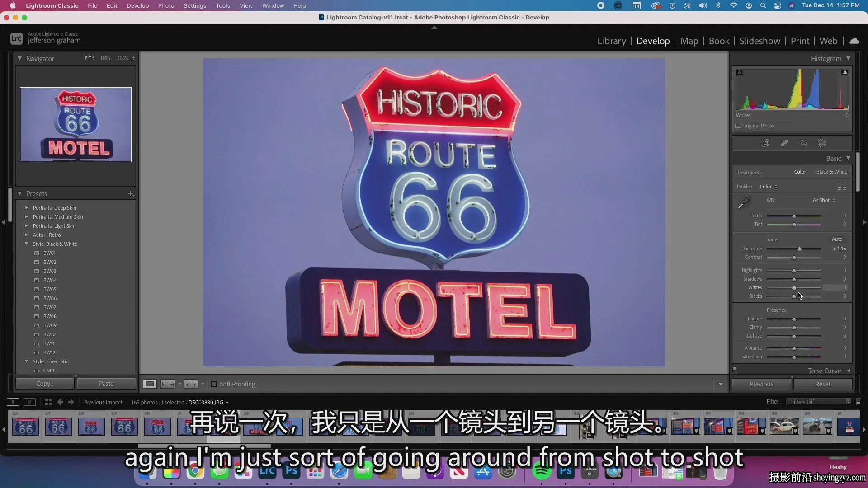Open the Profile Browser grid icon
Screen dimensions: 868x488
coord(842,186)
